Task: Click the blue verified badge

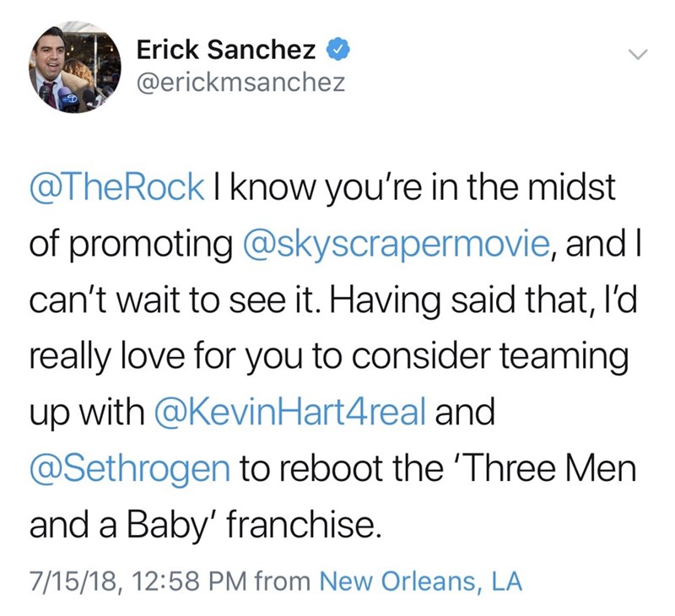Action: pyautogui.click(x=337, y=51)
